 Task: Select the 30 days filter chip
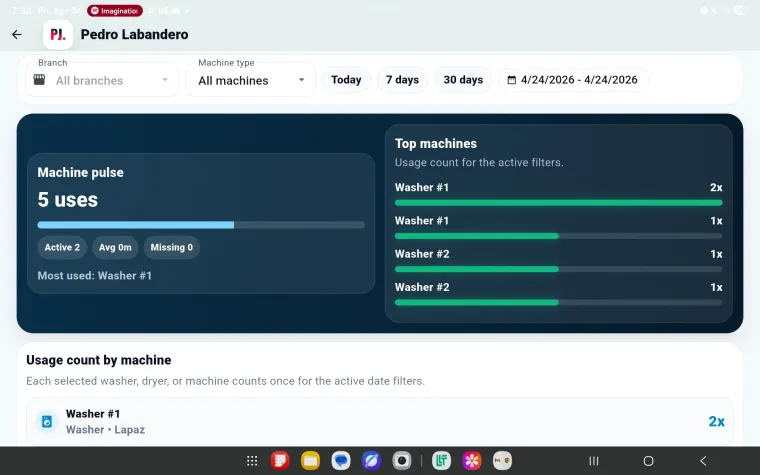(x=463, y=79)
